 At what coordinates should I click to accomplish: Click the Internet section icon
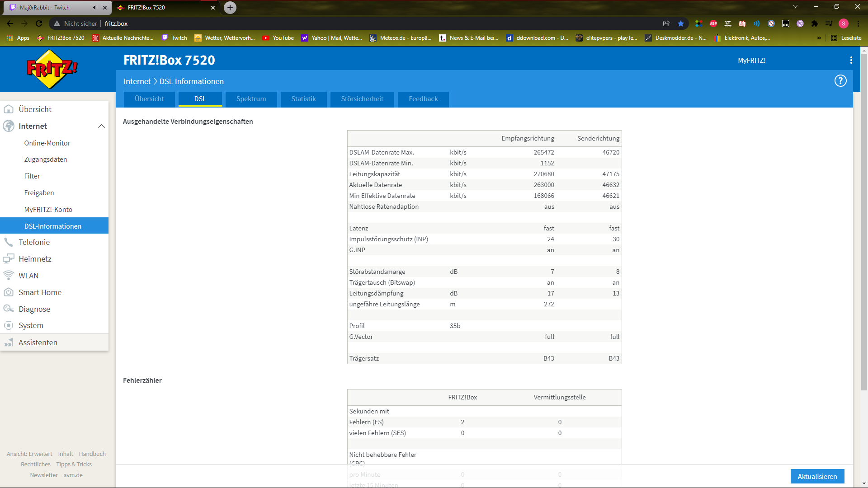pos(9,126)
